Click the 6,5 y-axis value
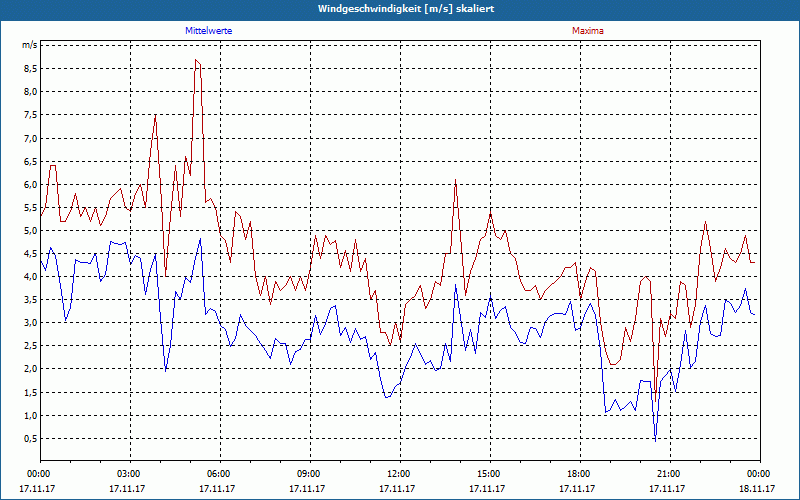The width and height of the screenshot is (800, 500). pos(30,161)
